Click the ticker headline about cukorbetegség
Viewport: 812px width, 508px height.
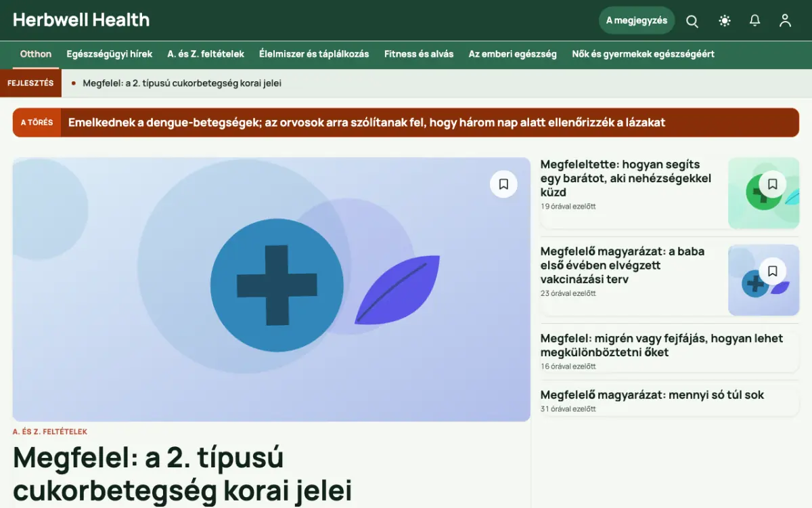[x=182, y=83]
